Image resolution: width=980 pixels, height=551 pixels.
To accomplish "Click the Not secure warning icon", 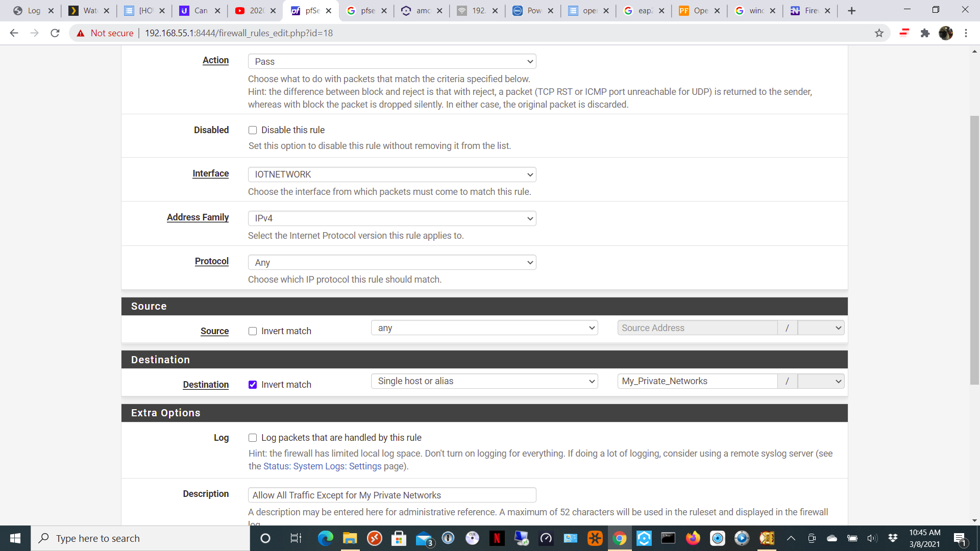I will (81, 33).
